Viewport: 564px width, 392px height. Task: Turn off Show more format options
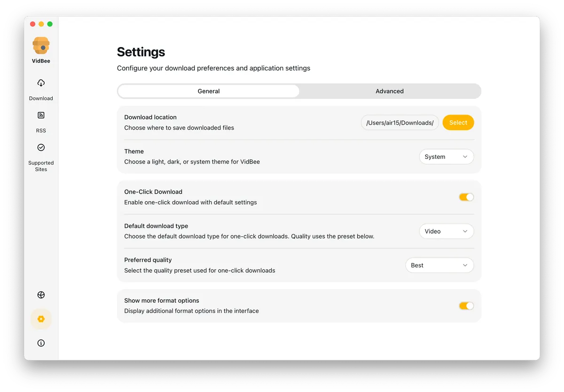click(x=466, y=306)
